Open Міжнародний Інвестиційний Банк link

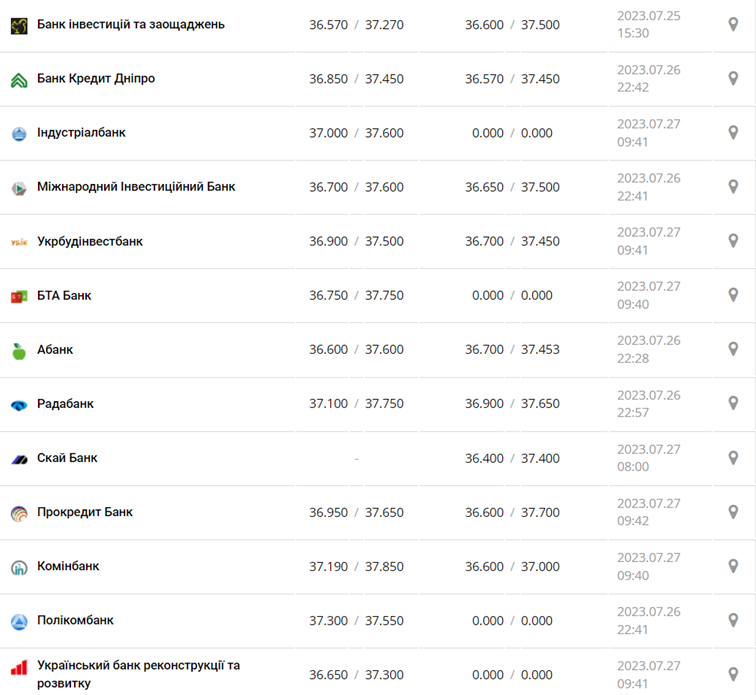tap(136, 187)
